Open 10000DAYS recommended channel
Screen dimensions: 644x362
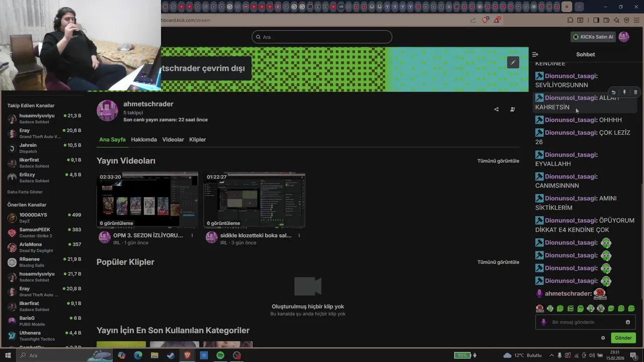click(x=44, y=218)
